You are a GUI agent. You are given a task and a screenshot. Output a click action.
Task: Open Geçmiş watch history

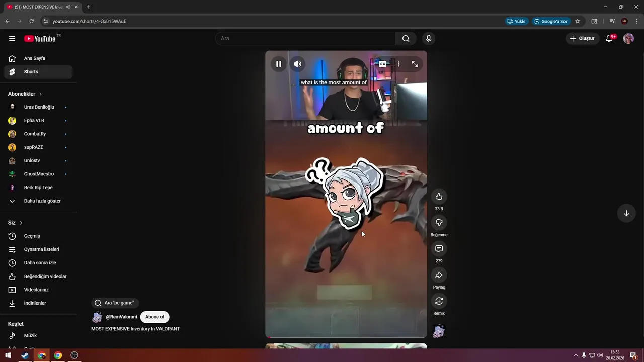pyautogui.click(x=38, y=236)
